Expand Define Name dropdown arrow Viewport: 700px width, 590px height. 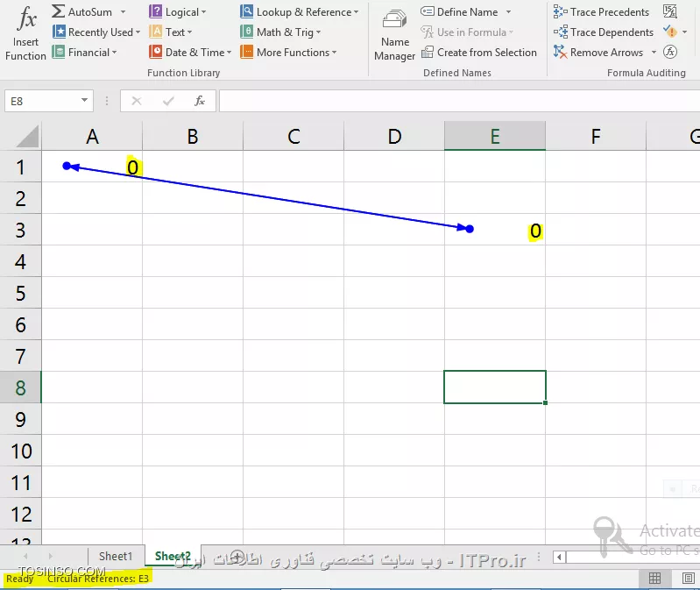coord(508,12)
